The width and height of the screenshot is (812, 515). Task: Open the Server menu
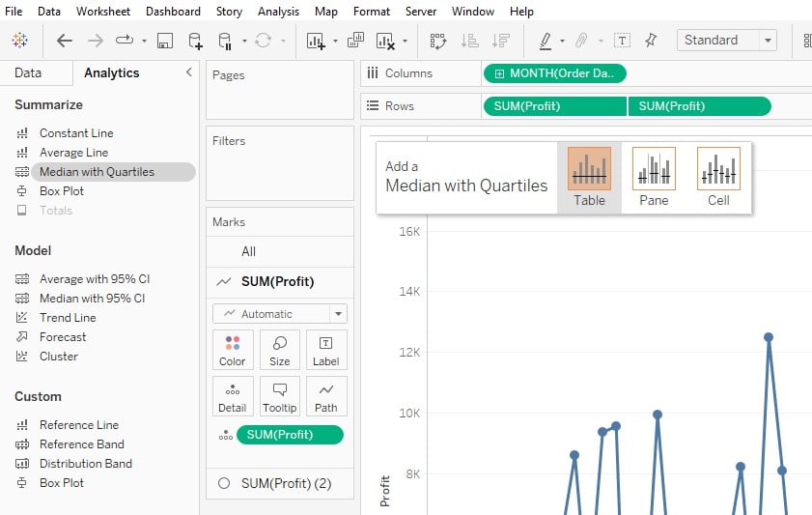pyautogui.click(x=421, y=11)
